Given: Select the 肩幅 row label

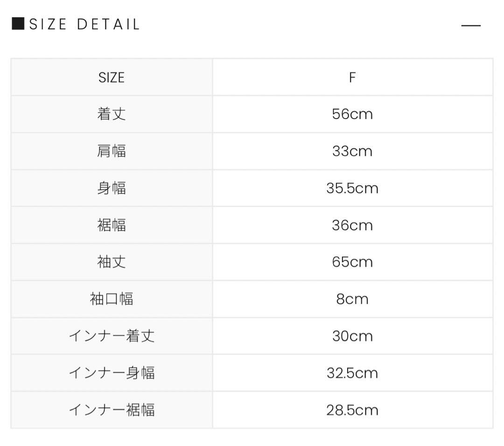Looking at the screenshot, I should [112, 151].
